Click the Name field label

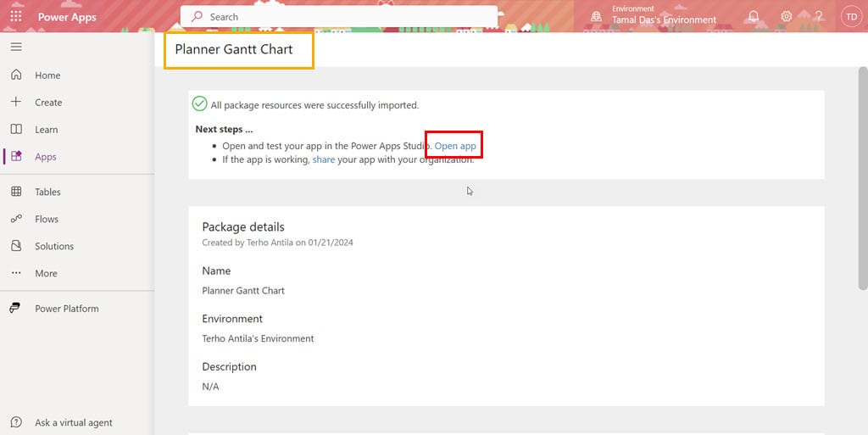[216, 270]
